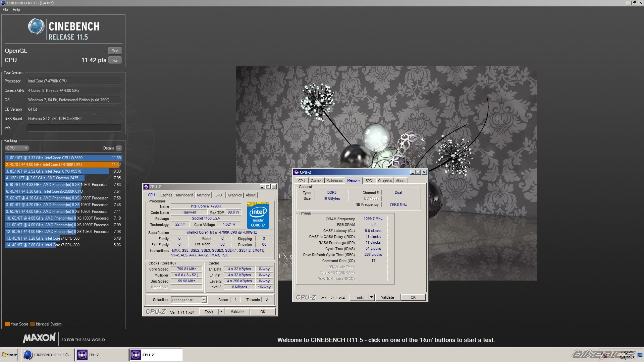Switch to Mainboard tab in memory CPU-Z window
This screenshot has height=362, width=644.
pos(335,181)
